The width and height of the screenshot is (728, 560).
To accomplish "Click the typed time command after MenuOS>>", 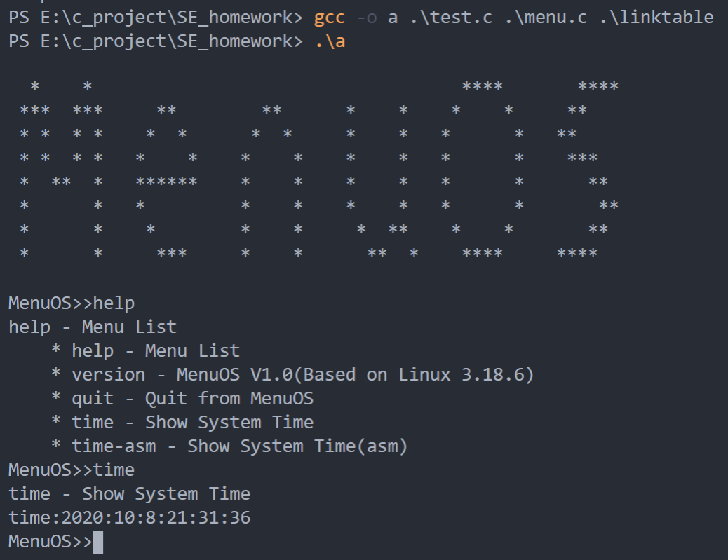I will coord(114,470).
